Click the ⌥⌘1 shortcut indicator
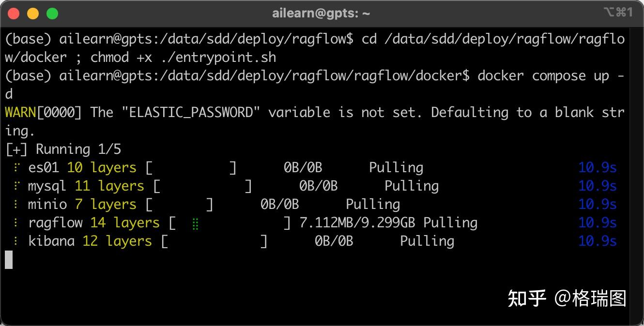This screenshot has width=644, height=326. pos(618,13)
